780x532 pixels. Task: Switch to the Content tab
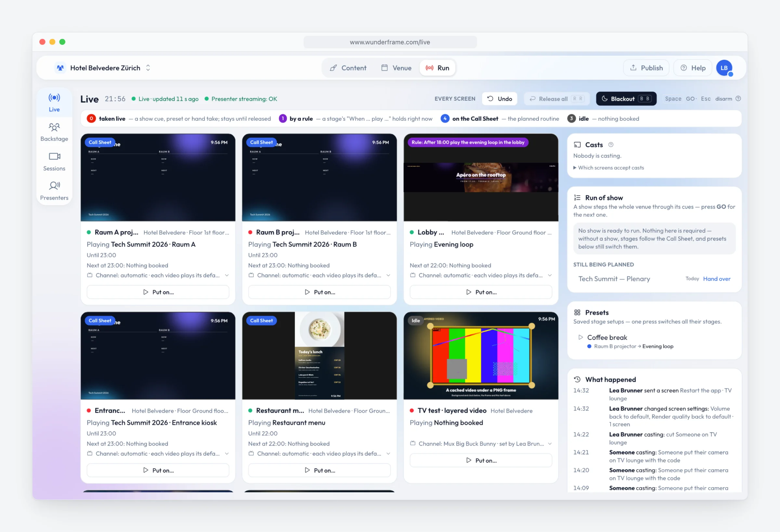[x=348, y=68]
